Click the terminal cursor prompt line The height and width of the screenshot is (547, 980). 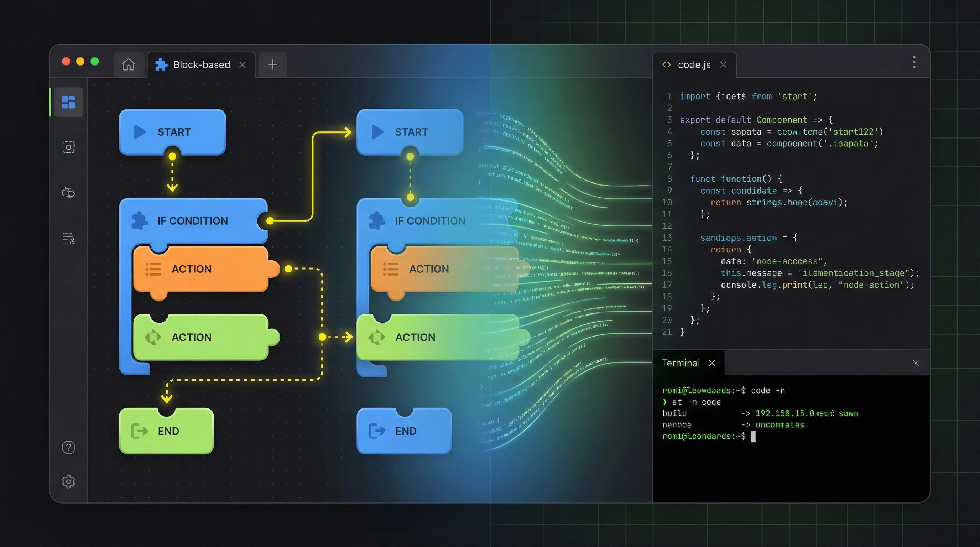(x=709, y=436)
